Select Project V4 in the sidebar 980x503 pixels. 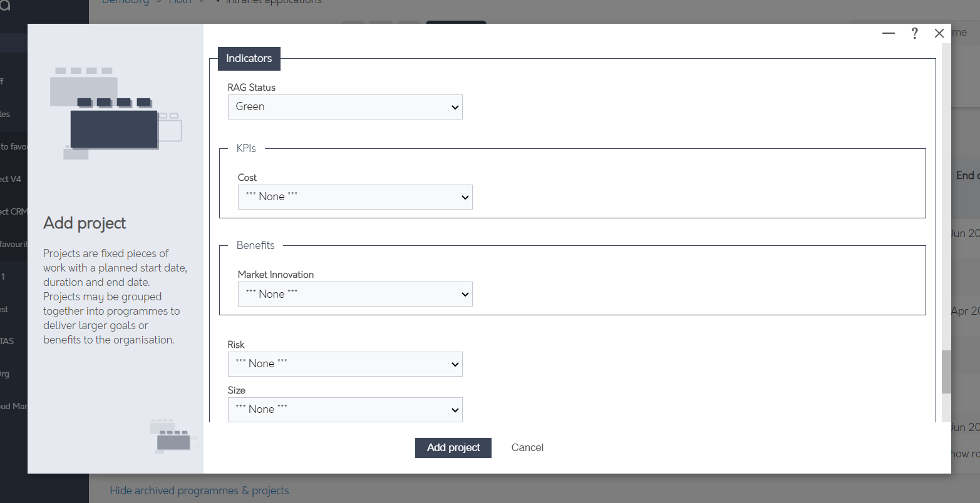click(9, 178)
